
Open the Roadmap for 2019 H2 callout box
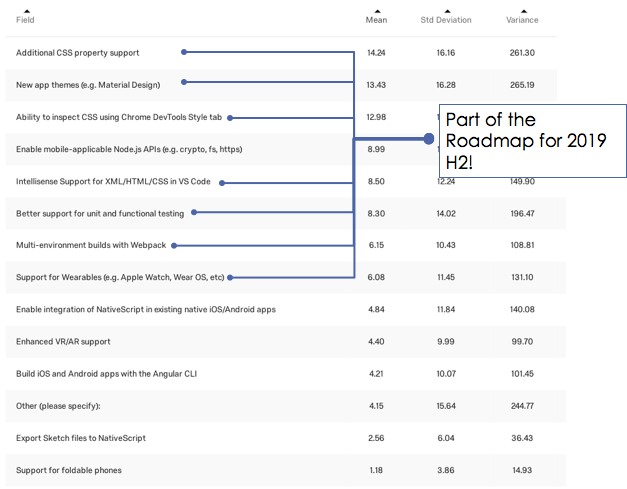pyautogui.click(x=525, y=140)
